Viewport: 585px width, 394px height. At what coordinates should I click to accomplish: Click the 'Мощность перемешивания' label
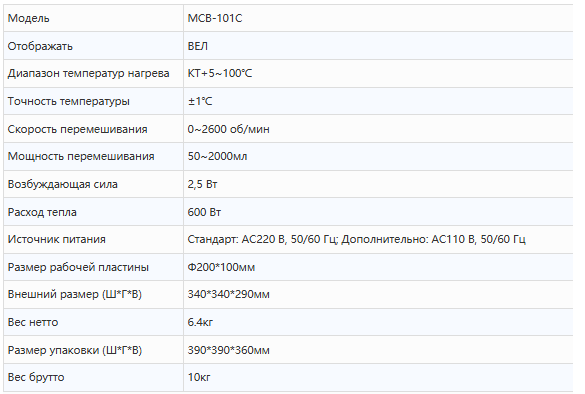(x=81, y=157)
